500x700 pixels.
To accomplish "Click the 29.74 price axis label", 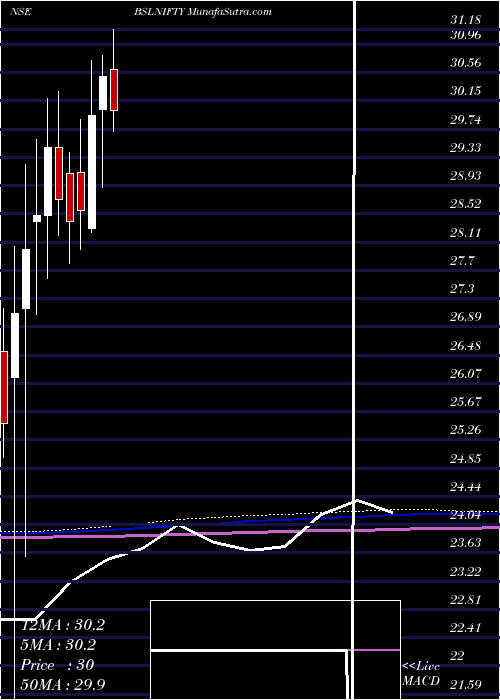I will 466,119.
